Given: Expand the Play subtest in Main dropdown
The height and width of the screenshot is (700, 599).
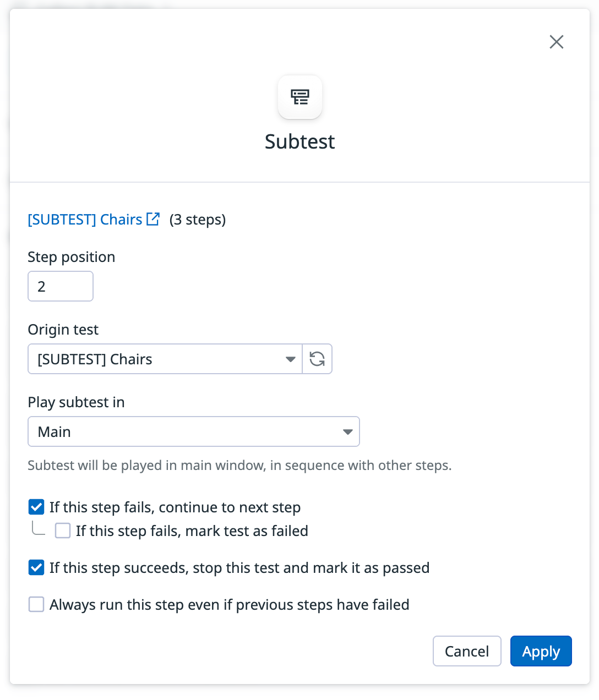Looking at the screenshot, I should point(347,432).
